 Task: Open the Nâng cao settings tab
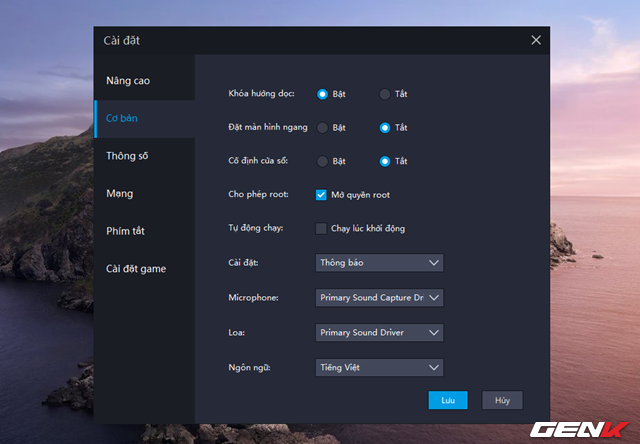(x=144, y=81)
